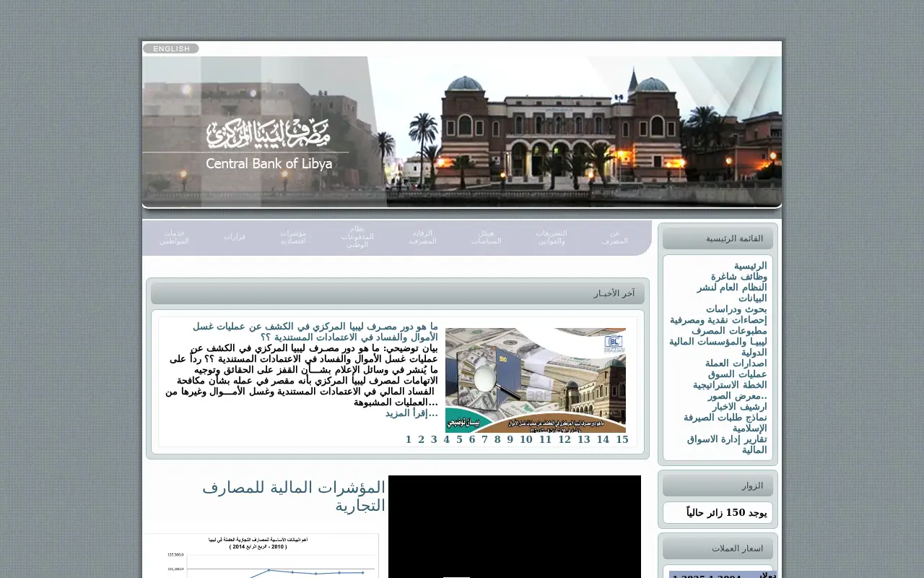This screenshot has height=578, width=924.
Task: Open 'الخطة الاستراتيجية' sidebar link
Action: [730, 385]
